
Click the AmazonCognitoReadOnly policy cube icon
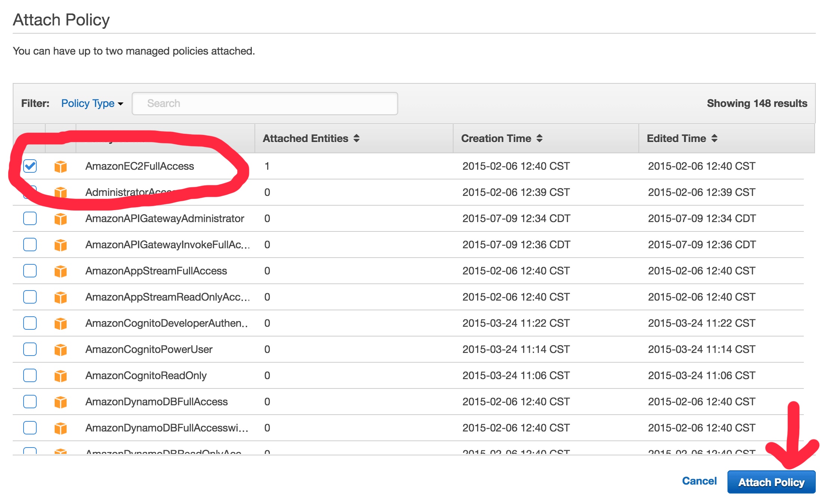[61, 376]
